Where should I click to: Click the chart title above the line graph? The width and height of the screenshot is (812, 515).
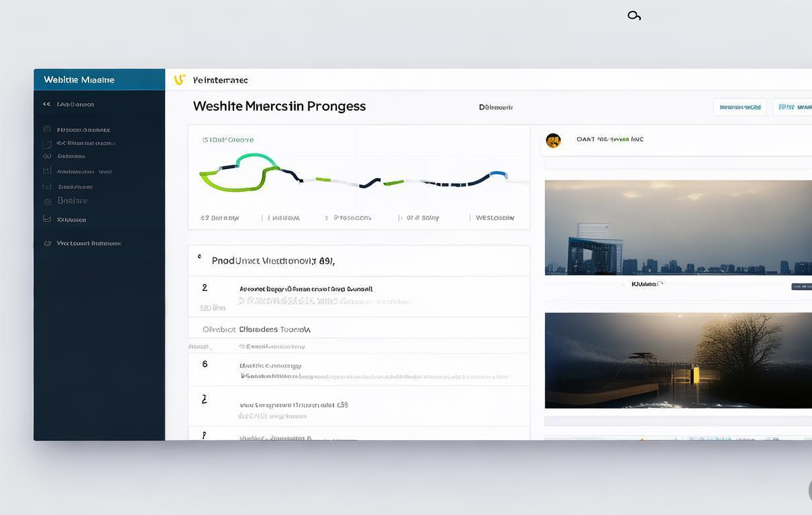(228, 139)
